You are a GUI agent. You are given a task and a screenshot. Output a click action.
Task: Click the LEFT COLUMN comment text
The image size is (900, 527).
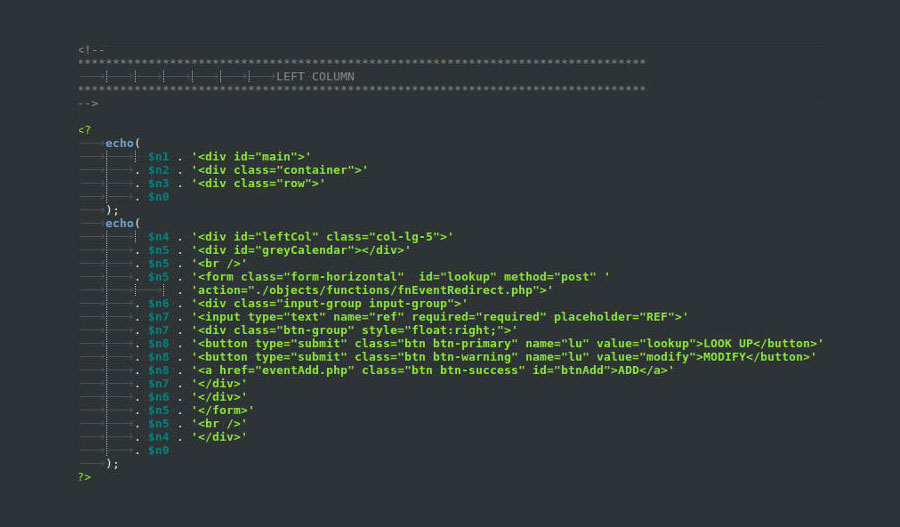pyautogui.click(x=315, y=76)
